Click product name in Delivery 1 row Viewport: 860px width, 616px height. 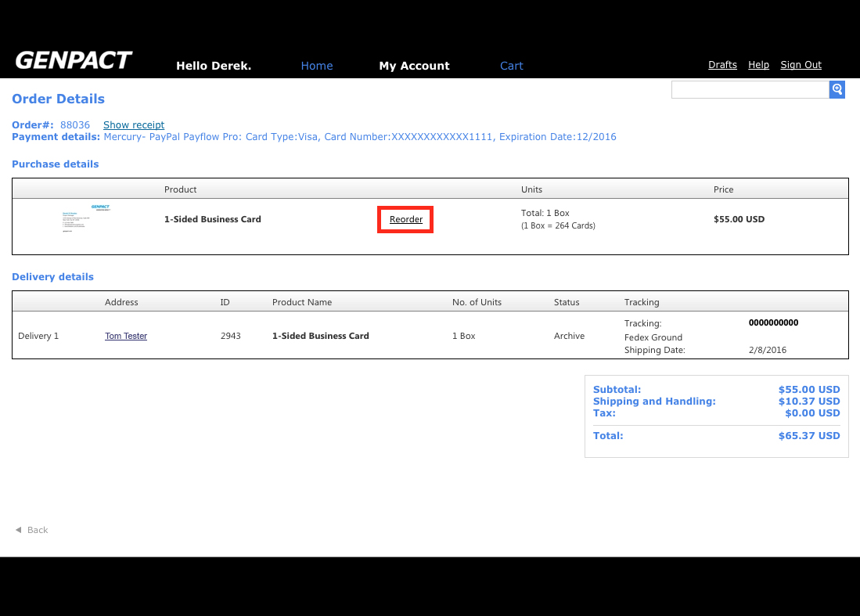320,336
